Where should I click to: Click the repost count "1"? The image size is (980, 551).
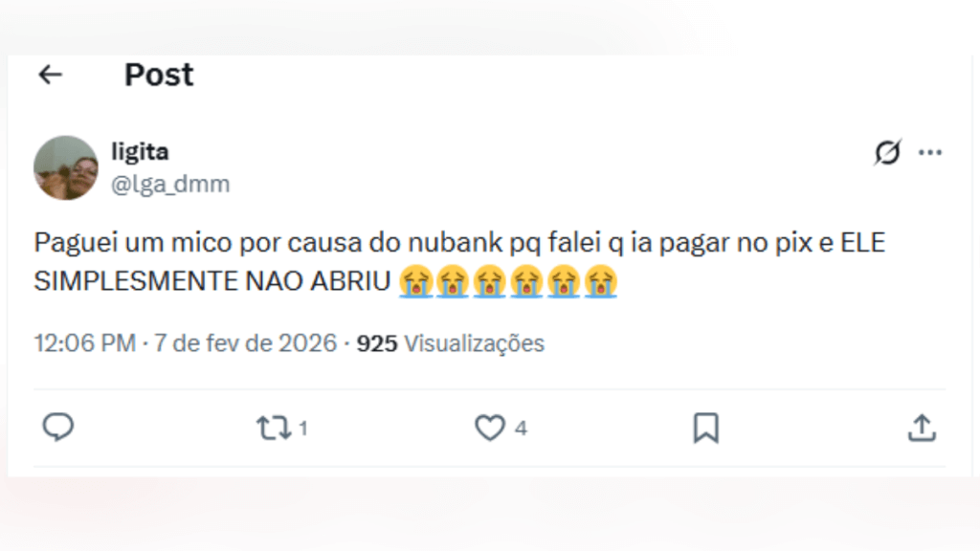point(303,429)
